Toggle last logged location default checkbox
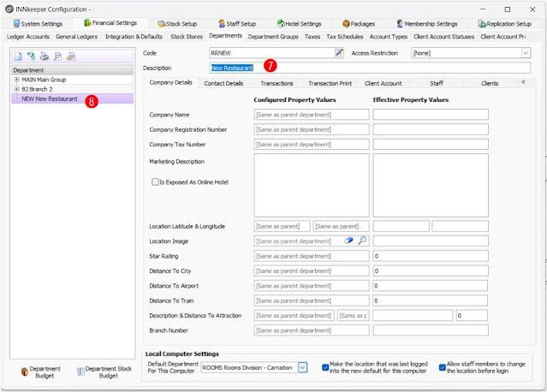The height and width of the screenshot is (392, 547). 325,367
